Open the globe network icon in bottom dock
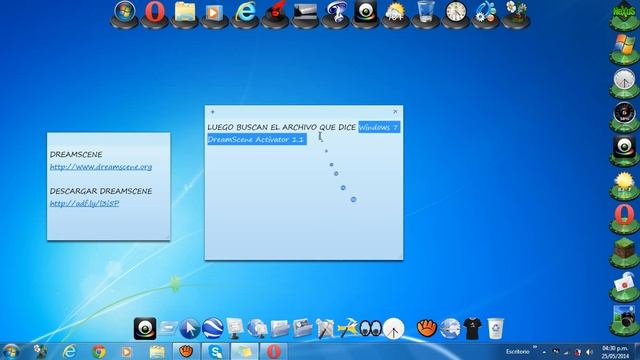 point(450,329)
